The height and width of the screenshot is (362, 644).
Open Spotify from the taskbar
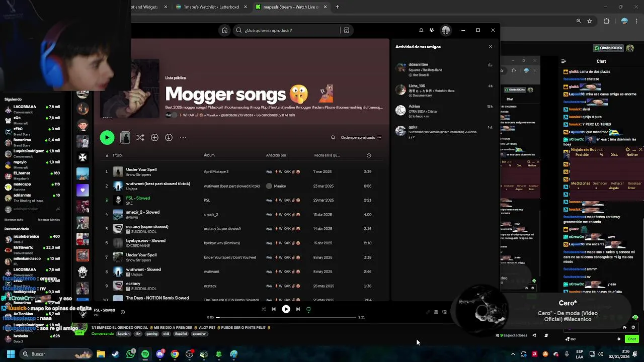click(x=145, y=354)
